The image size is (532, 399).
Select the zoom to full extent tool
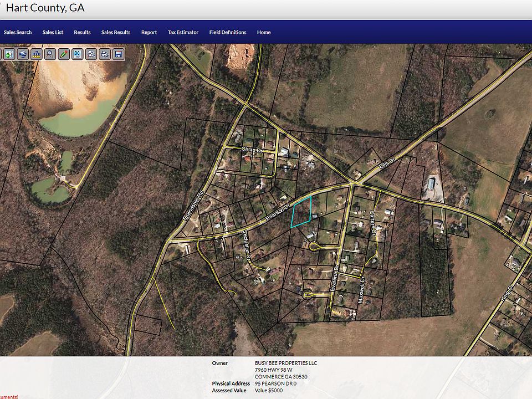(9, 54)
